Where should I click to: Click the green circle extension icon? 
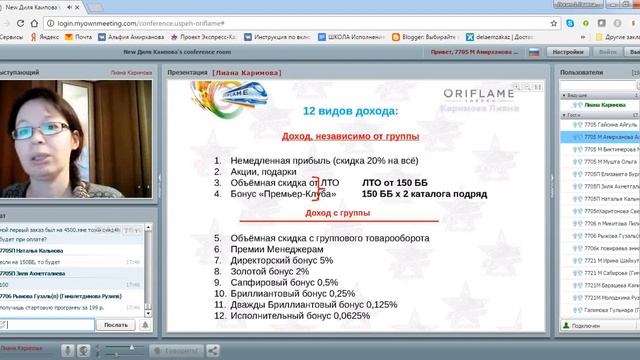pyautogui.click(x=586, y=23)
